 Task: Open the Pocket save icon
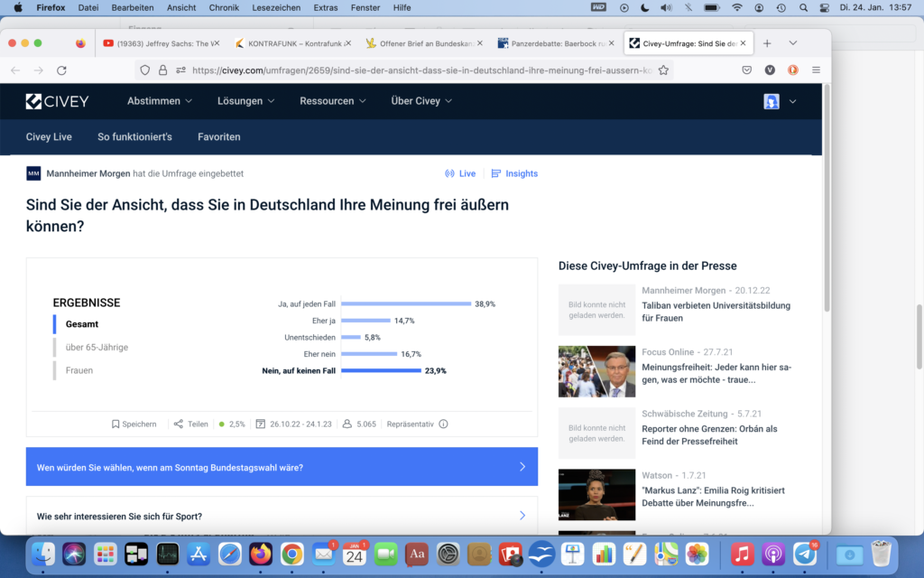747,70
